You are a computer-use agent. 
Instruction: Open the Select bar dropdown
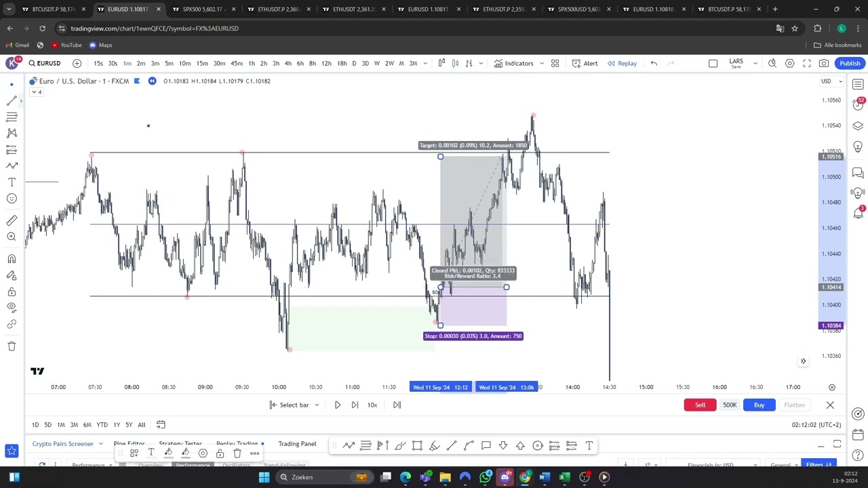(x=294, y=405)
